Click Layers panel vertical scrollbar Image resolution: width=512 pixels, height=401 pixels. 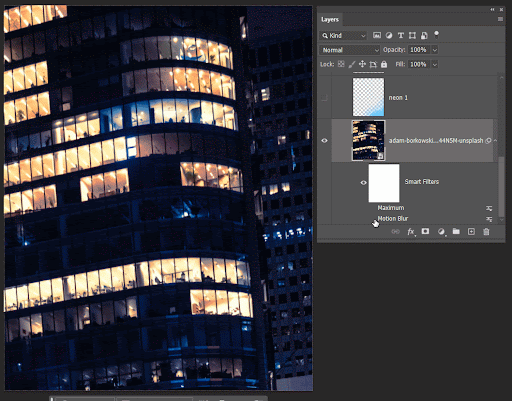click(x=501, y=187)
